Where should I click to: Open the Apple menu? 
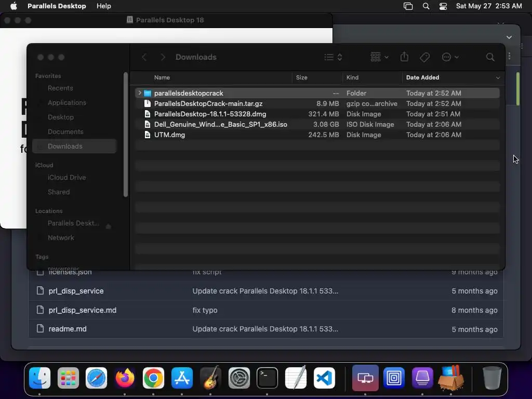14,6
